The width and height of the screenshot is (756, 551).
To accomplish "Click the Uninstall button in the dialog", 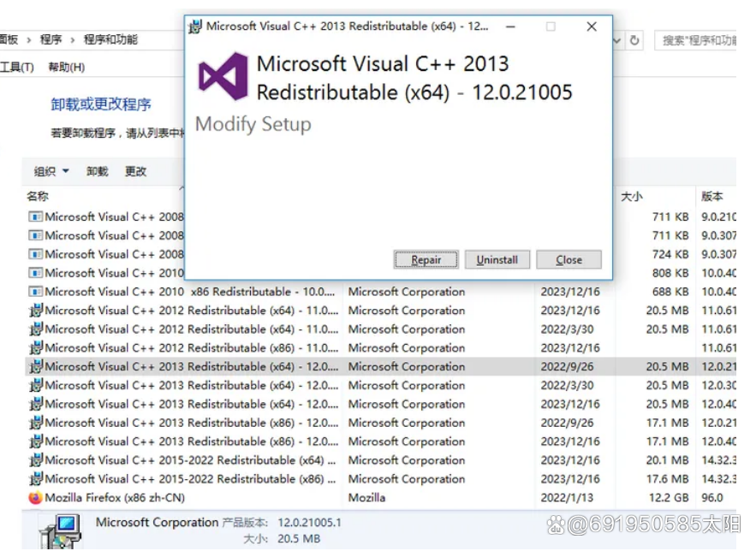I will coord(497,259).
